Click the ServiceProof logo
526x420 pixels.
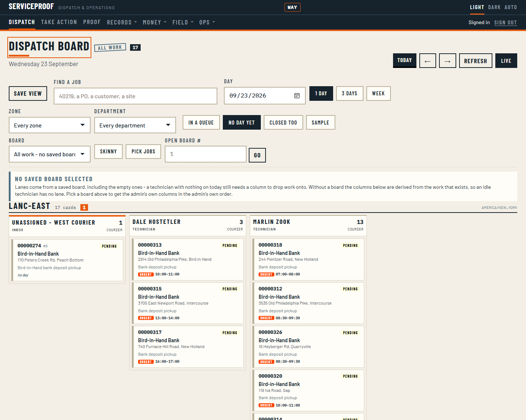coord(31,7)
